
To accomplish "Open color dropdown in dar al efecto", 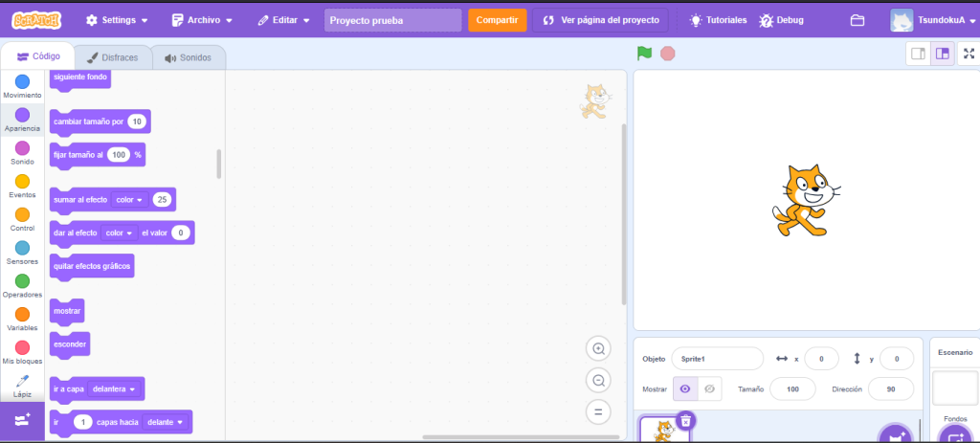I will point(119,233).
